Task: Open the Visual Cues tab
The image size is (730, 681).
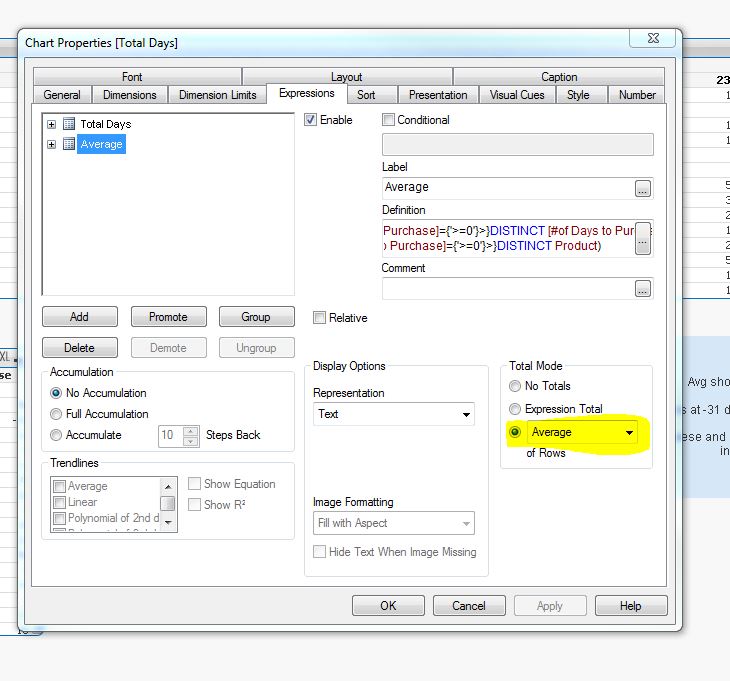Action: point(517,94)
